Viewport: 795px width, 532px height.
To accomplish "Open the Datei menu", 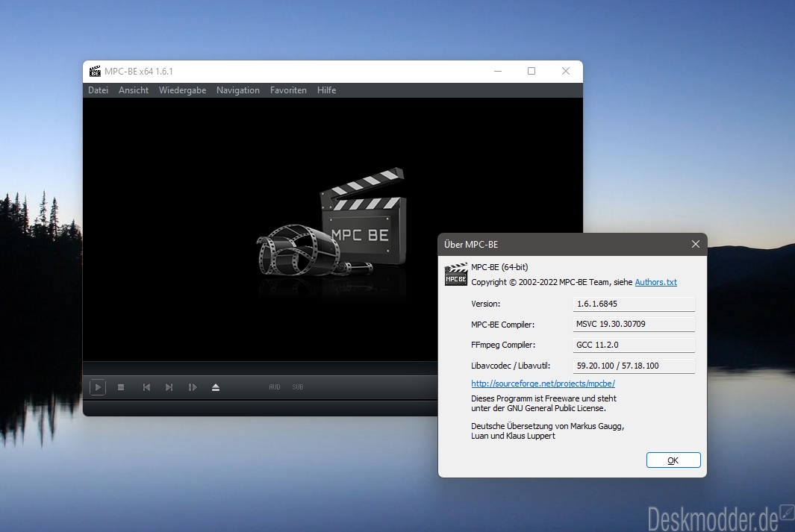I will pyautogui.click(x=98, y=90).
